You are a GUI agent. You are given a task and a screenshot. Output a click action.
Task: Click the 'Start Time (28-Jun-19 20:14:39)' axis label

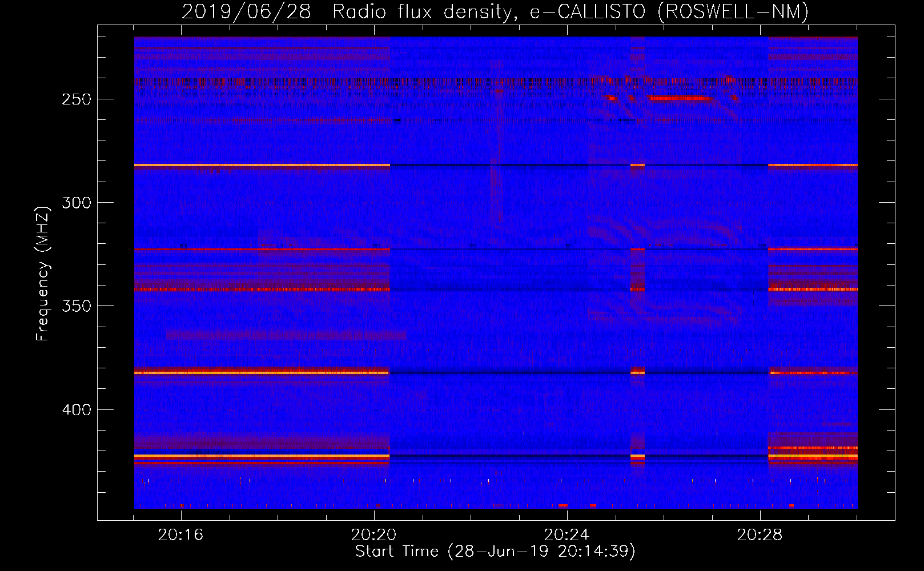click(x=495, y=552)
